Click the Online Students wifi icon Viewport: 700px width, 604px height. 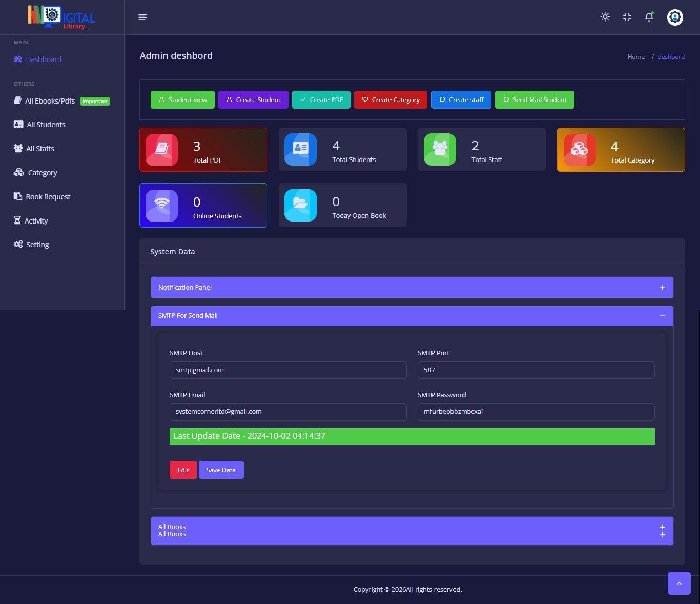click(x=162, y=206)
